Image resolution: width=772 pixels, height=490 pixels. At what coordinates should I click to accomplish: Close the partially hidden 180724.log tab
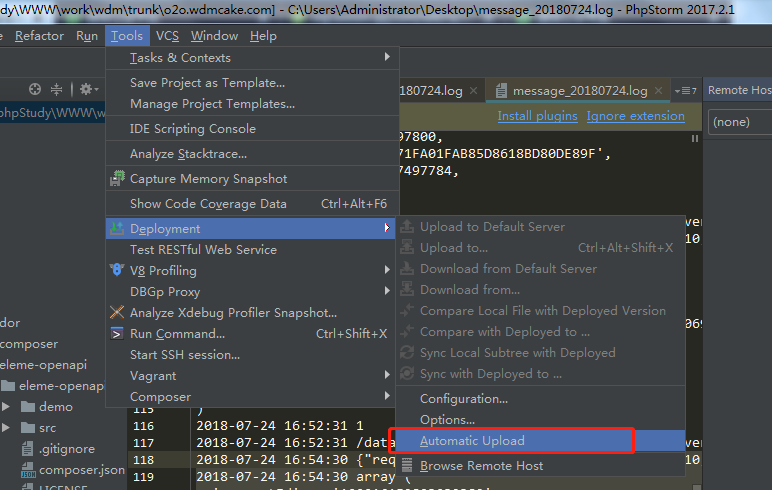pyautogui.click(x=473, y=91)
